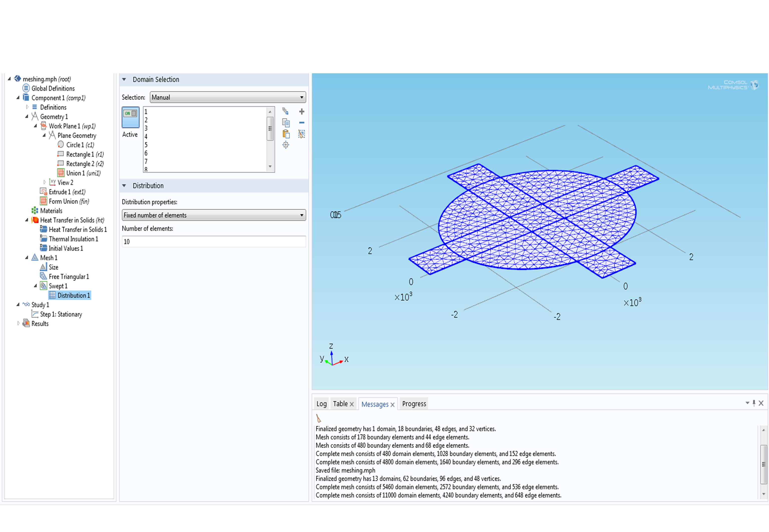Click the Remove from Selection minus icon
The image size is (769, 532).
tap(302, 123)
